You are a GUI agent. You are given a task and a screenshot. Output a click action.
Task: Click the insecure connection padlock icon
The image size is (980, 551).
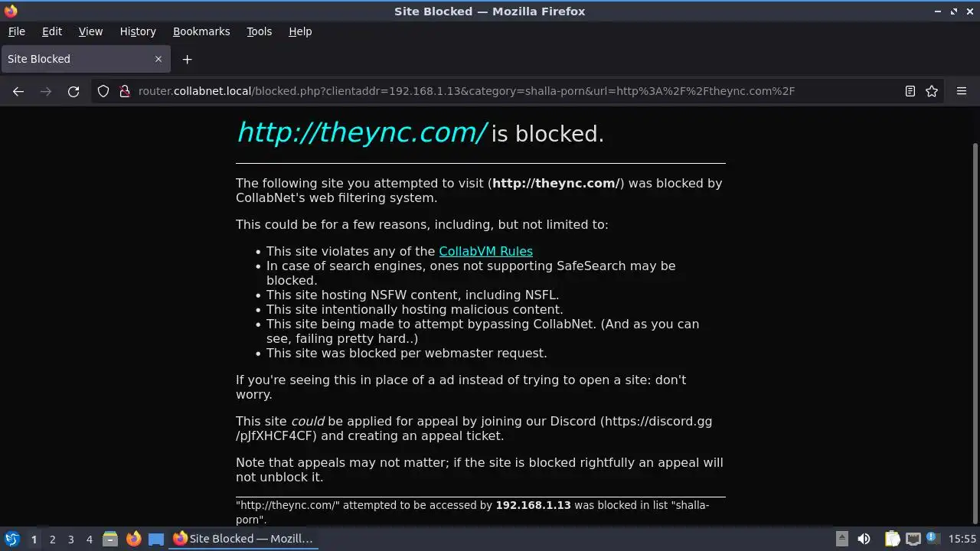124,91
